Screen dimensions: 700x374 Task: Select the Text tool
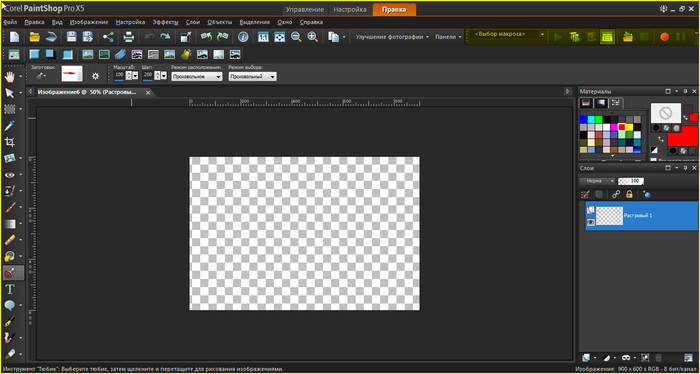(x=9, y=289)
